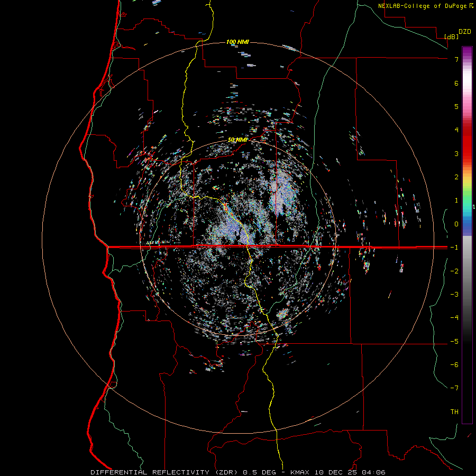Click the TH threshold label on legend
The height and width of the screenshot is (476, 476).
click(454, 412)
